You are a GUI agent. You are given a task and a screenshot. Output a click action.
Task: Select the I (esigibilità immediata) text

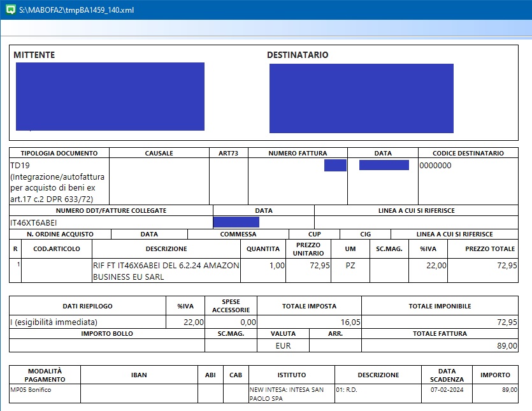[x=54, y=322]
